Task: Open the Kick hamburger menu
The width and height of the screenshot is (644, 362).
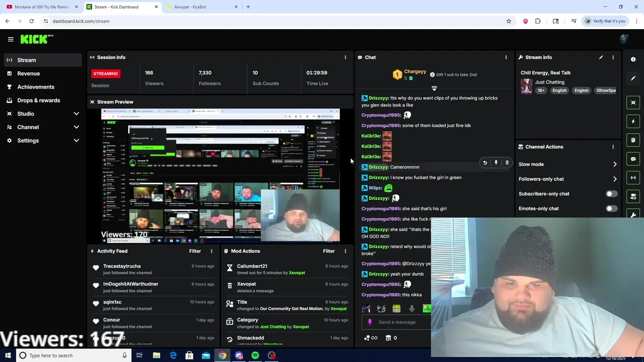Action: 11,39
